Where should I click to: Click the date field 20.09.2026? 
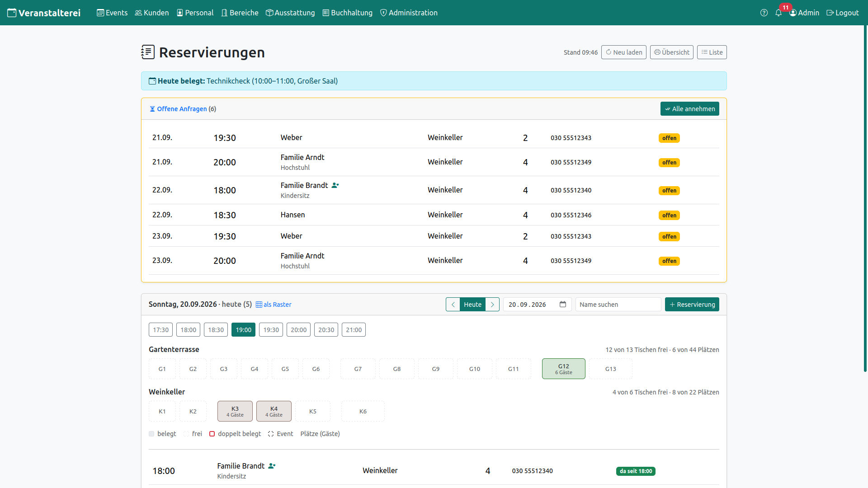click(537, 305)
